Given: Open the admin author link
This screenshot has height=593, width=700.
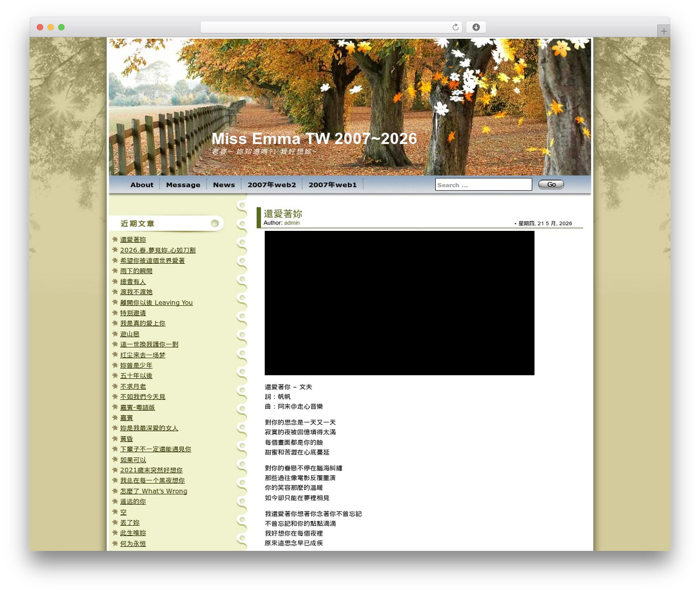Looking at the screenshot, I should pos(292,223).
